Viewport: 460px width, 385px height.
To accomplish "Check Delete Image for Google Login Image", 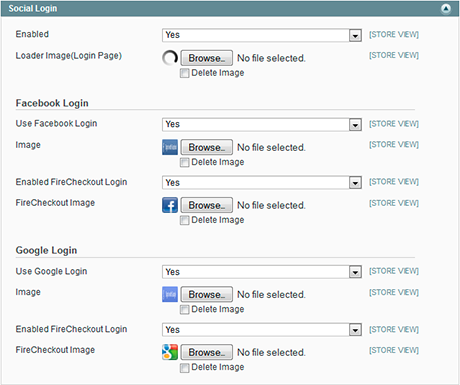I will tap(184, 310).
